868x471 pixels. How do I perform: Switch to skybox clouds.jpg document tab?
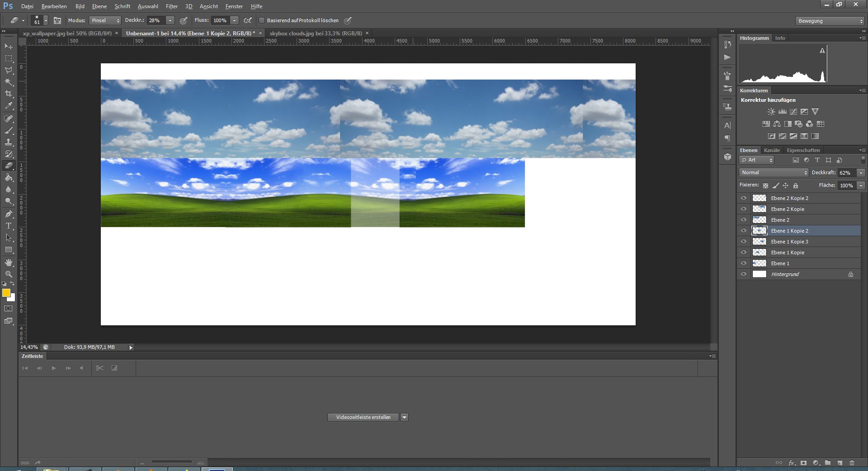click(316, 33)
